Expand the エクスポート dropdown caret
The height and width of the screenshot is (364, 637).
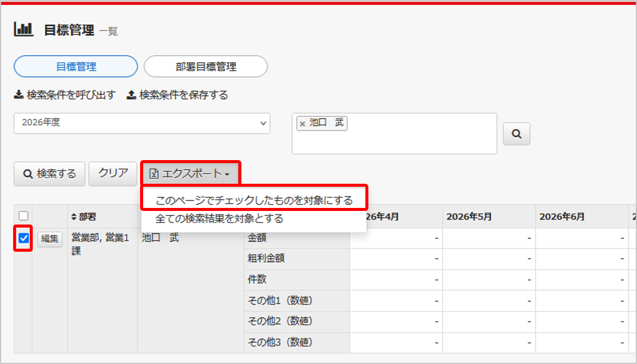[x=227, y=174]
